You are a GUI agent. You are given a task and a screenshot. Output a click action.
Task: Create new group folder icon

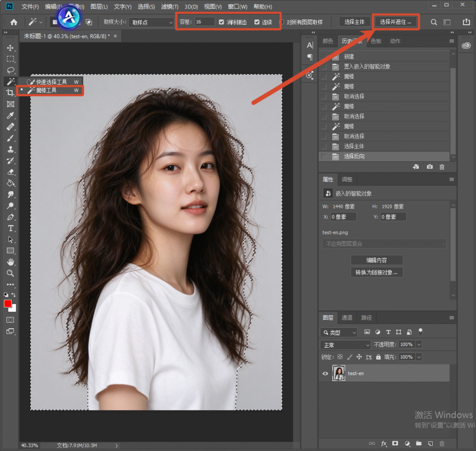(419, 444)
